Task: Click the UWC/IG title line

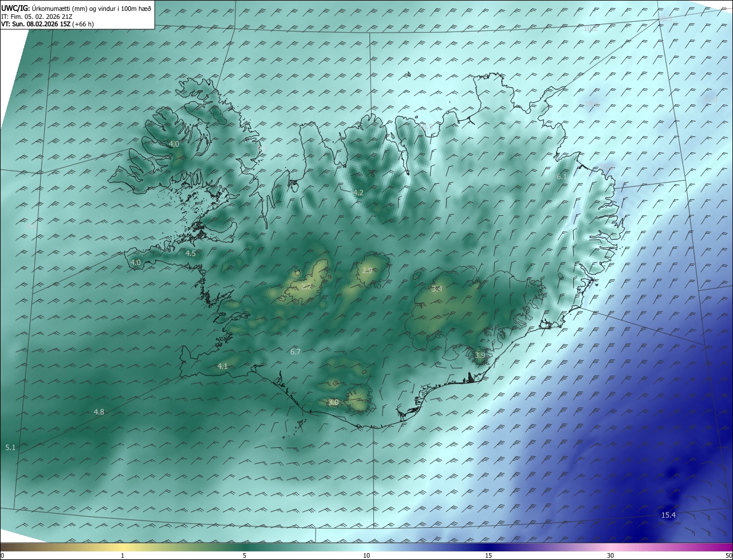Action: coord(76,8)
